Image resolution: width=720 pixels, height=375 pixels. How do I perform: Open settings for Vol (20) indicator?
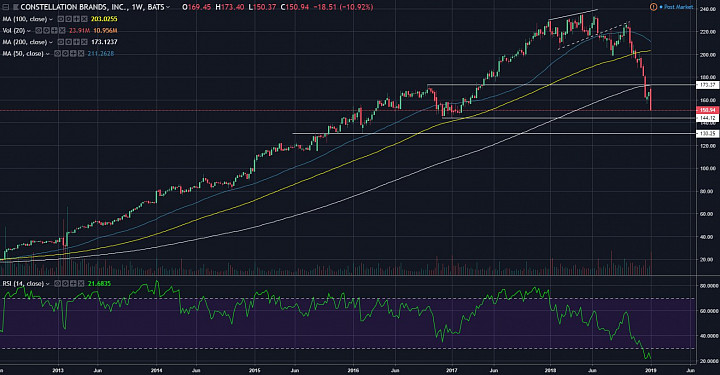click(46, 30)
